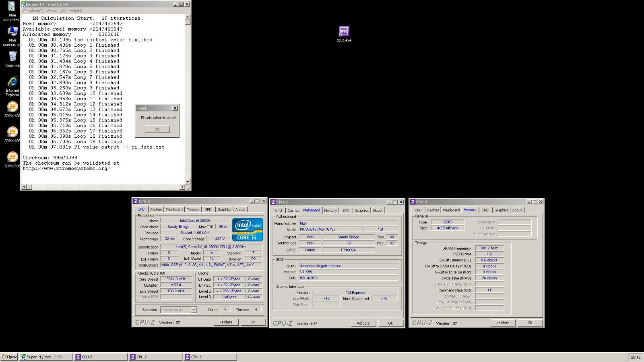Viewport: 644px width, 362px height.
Task: Open the Start (Пуск) menu
Action: pos(9,357)
